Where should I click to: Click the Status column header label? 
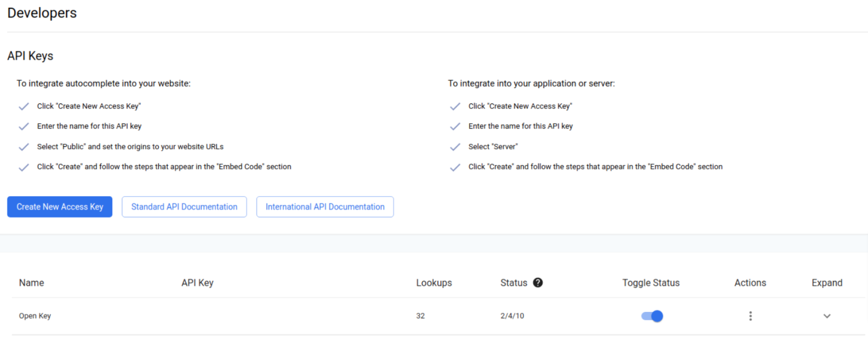coord(514,283)
